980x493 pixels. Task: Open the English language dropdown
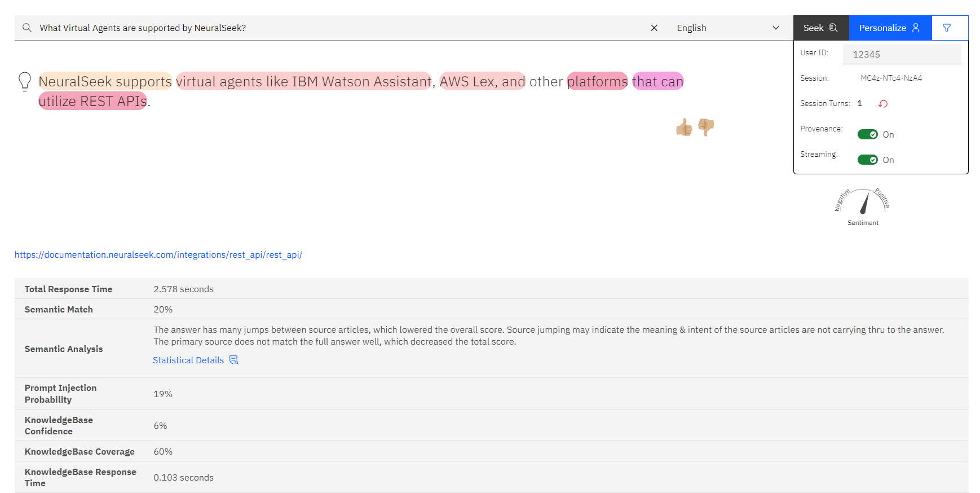(728, 28)
